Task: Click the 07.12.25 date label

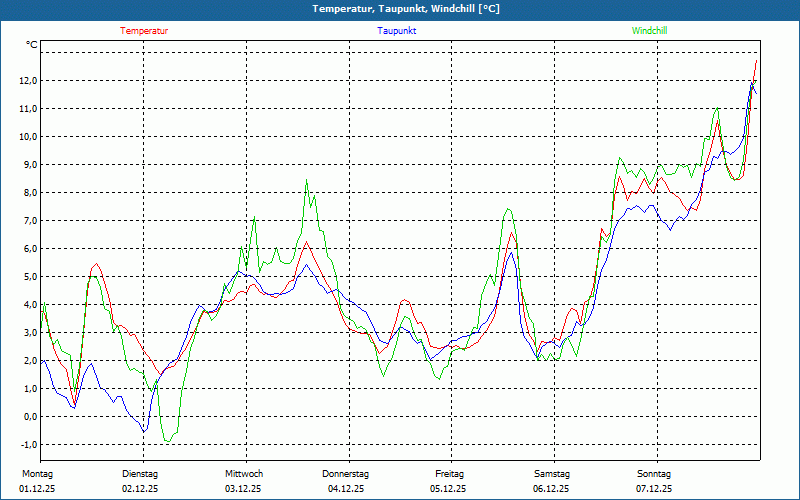Action: tap(654, 489)
